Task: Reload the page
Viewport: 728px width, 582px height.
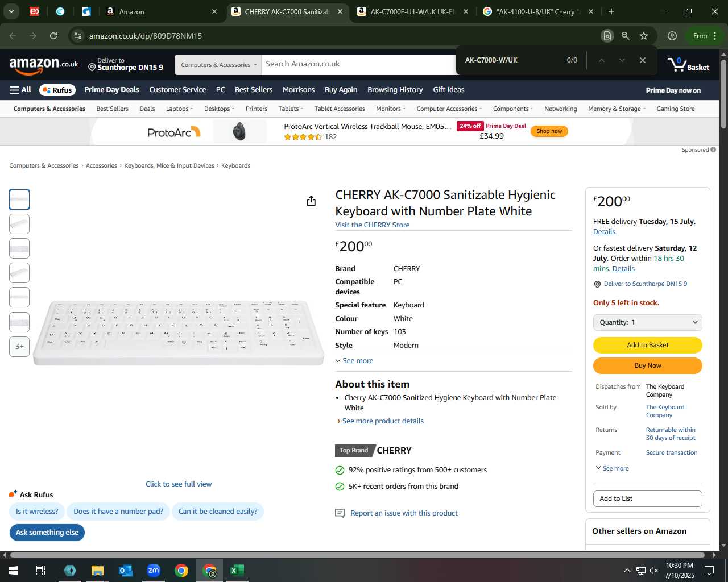Action: point(53,36)
